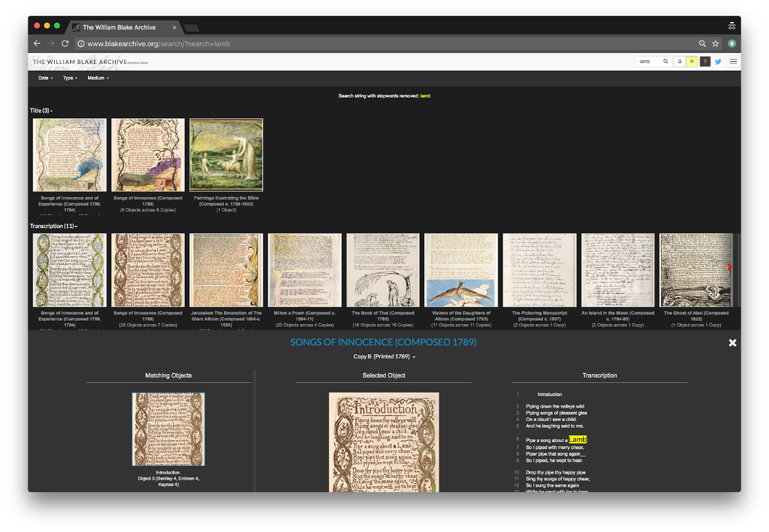This screenshot has width=769, height=532.
Task: Click the Transcription column header in panel
Action: point(599,375)
